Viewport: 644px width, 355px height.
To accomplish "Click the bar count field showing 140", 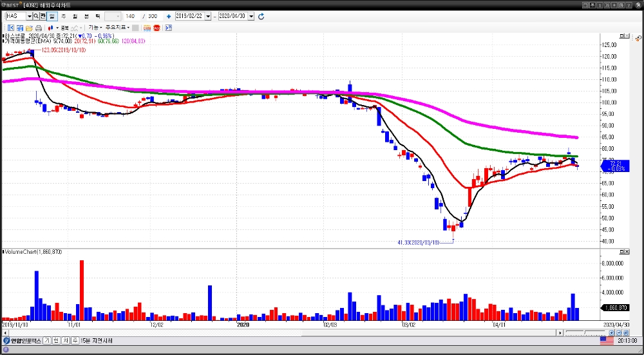I will (130, 15).
